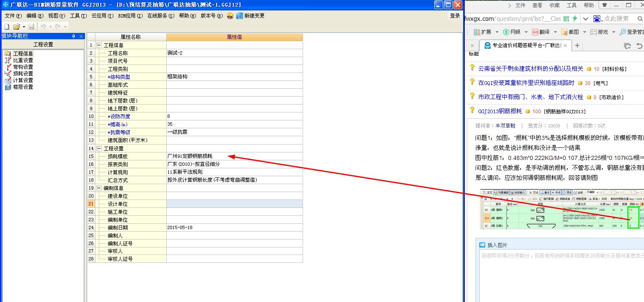Click the 属性值 column header
Screen dimensions: 644x302
[x=235, y=37]
